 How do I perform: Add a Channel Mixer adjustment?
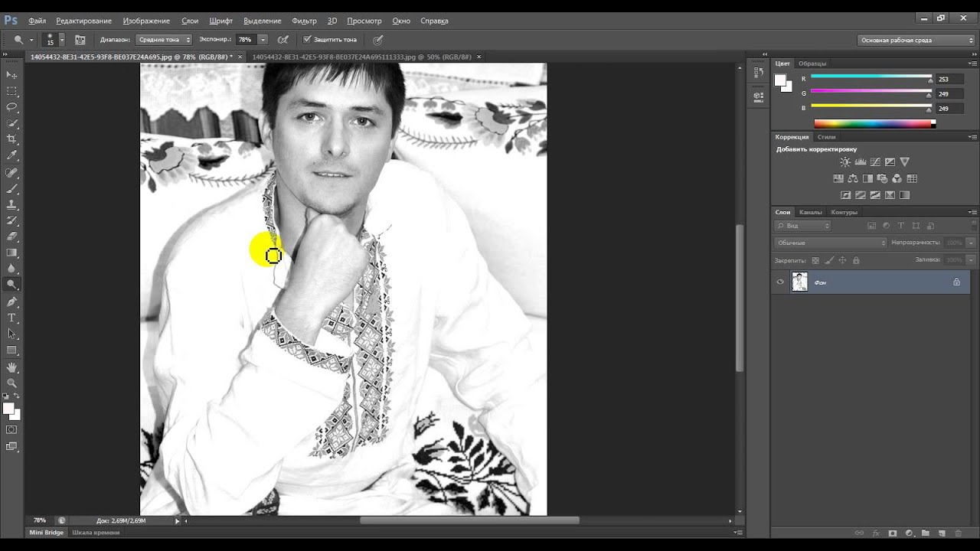[x=897, y=178]
